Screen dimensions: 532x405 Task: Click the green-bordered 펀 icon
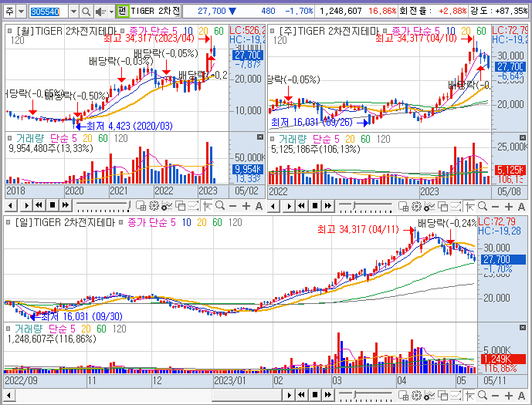click(122, 12)
